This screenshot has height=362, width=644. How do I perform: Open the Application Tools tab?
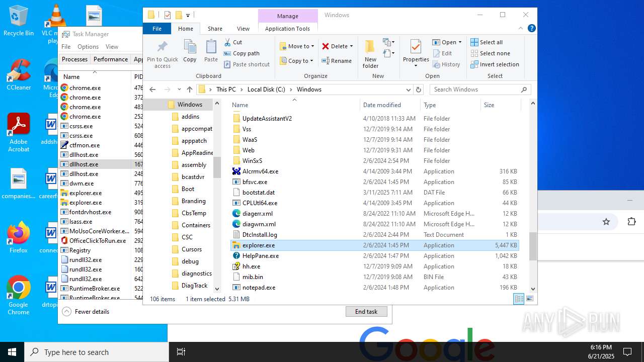coord(287,29)
